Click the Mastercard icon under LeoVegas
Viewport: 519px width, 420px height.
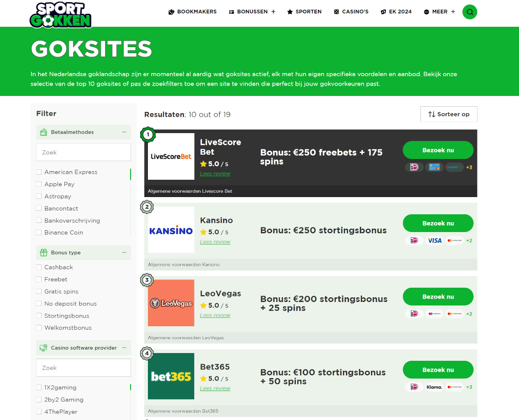[454, 314]
